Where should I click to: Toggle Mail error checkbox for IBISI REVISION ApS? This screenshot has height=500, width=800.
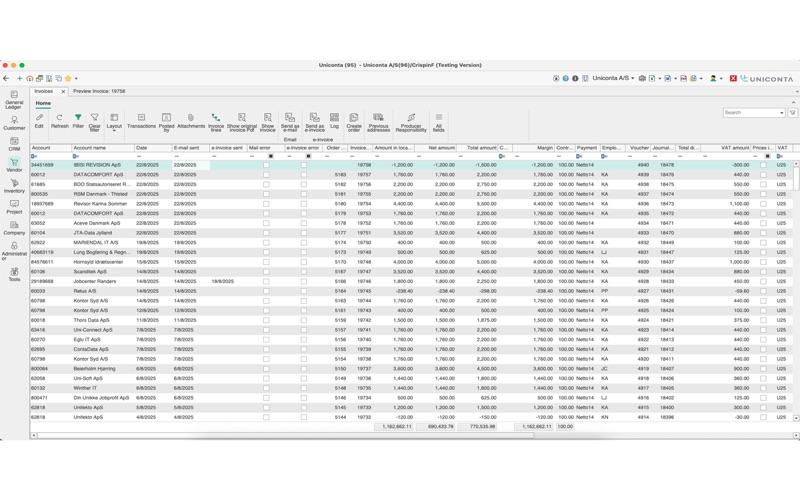[266, 165]
